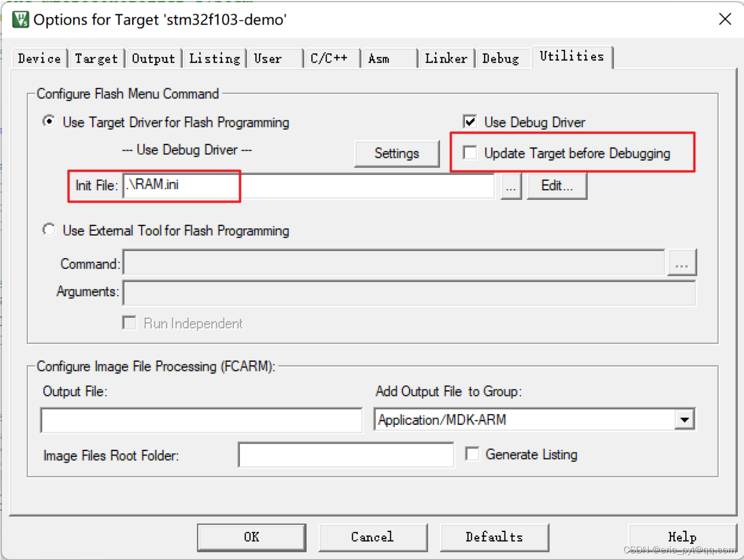Screen dimensions: 744x560
Task: Browse for an Init File
Action: point(511,186)
